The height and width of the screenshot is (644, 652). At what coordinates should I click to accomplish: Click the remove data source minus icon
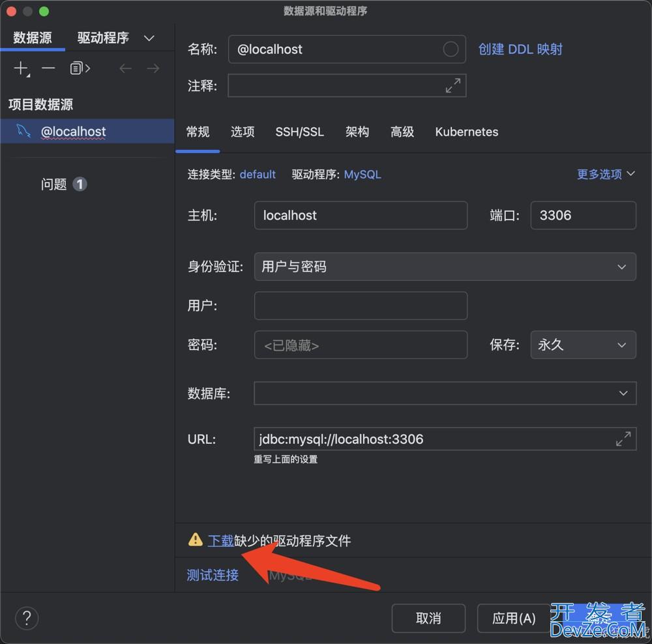click(x=48, y=68)
